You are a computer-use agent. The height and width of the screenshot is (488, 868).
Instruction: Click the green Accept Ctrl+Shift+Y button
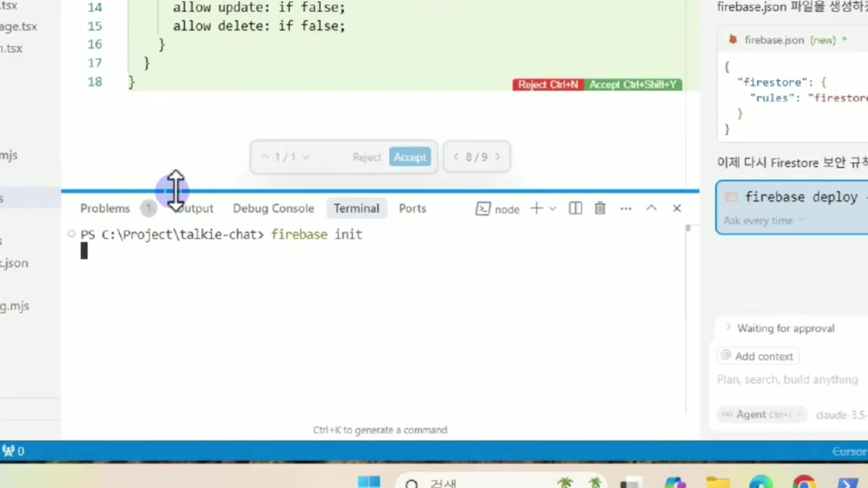coord(633,85)
